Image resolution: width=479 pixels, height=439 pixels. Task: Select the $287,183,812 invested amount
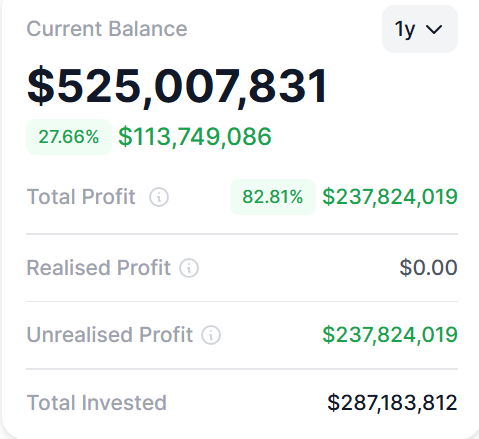tap(392, 403)
